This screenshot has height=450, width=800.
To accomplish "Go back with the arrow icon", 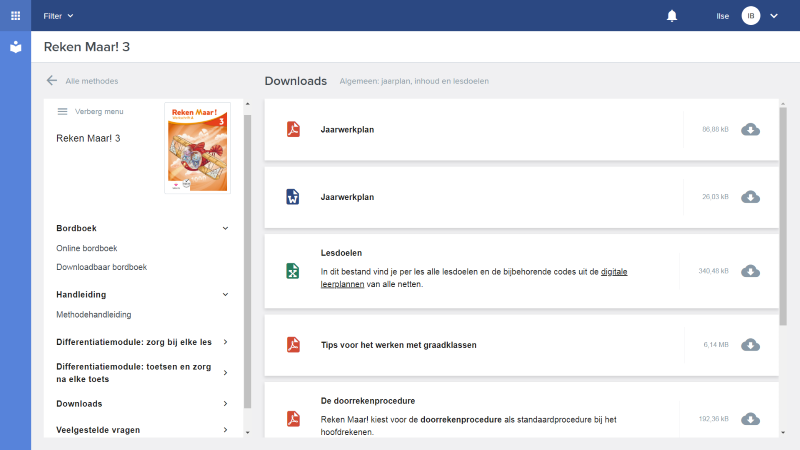I will point(52,81).
